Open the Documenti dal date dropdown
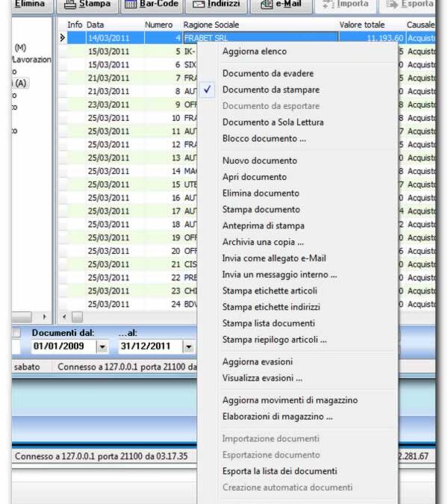Viewport: 448px width, 504px height. tap(102, 346)
